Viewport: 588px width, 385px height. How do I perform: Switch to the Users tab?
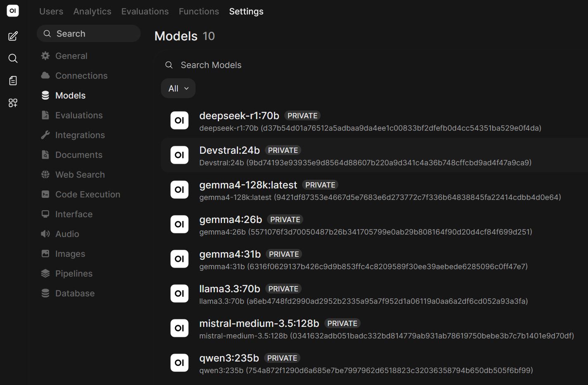(x=51, y=12)
